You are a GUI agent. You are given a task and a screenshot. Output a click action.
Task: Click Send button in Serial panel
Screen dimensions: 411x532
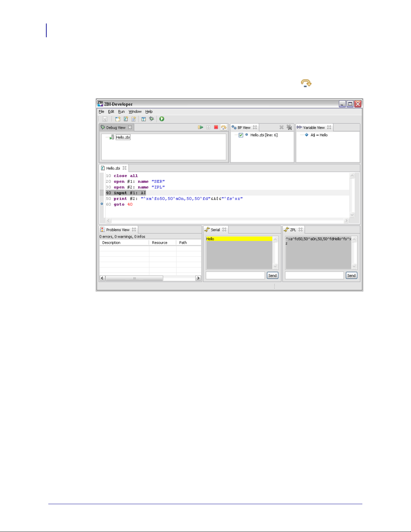[272, 276]
